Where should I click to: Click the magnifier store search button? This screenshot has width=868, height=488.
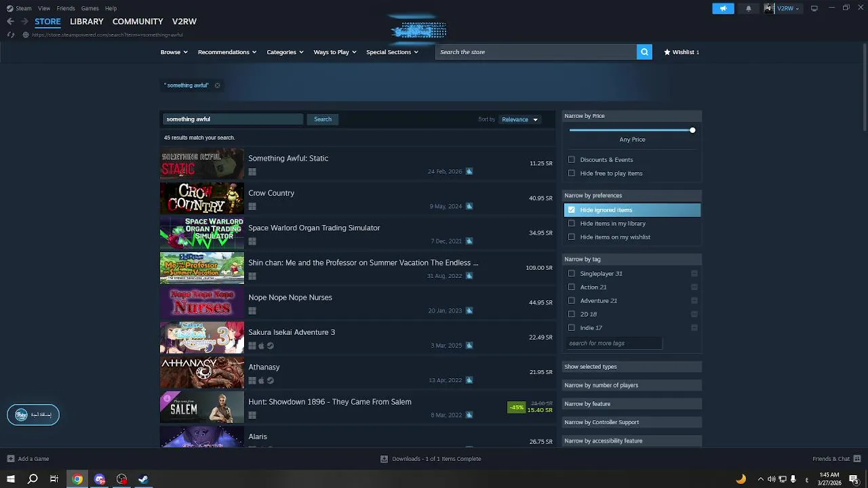coord(644,52)
